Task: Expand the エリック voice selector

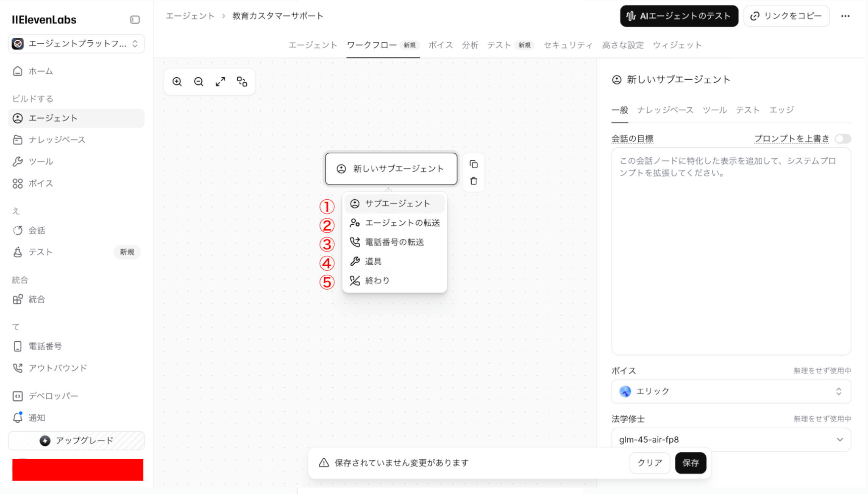Action: 731,391
